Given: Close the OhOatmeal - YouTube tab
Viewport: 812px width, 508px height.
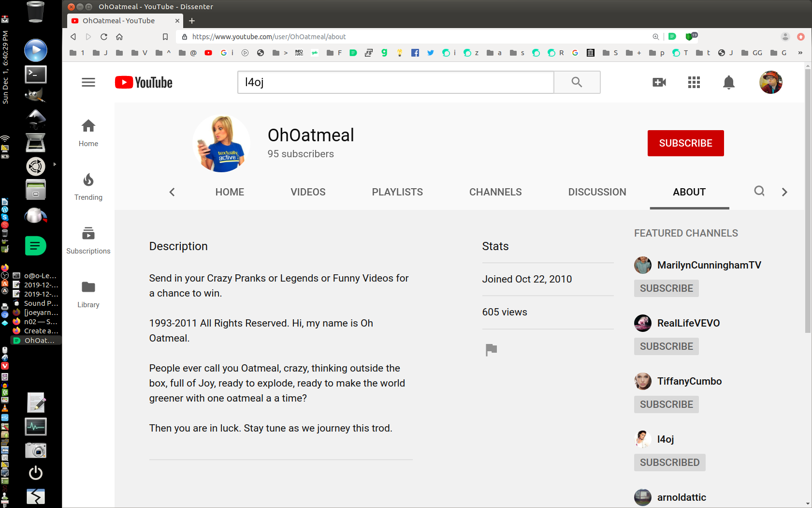Looking at the screenshot, I should point(177,21).
